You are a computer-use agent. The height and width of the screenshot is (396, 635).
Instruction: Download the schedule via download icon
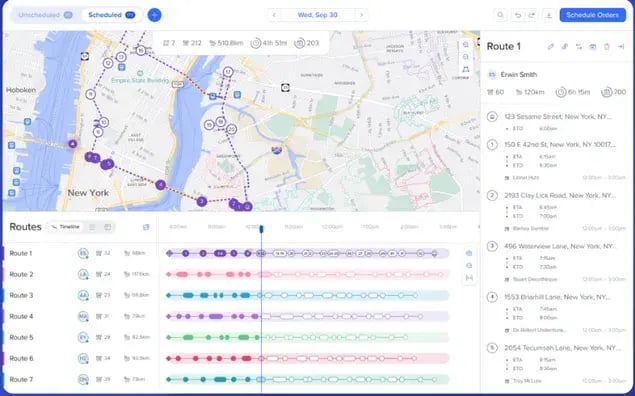click(549, 15)
